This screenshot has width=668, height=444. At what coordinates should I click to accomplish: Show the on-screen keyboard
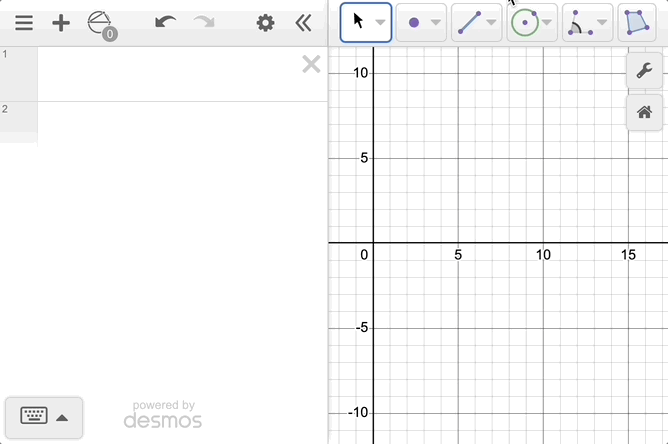44,416
